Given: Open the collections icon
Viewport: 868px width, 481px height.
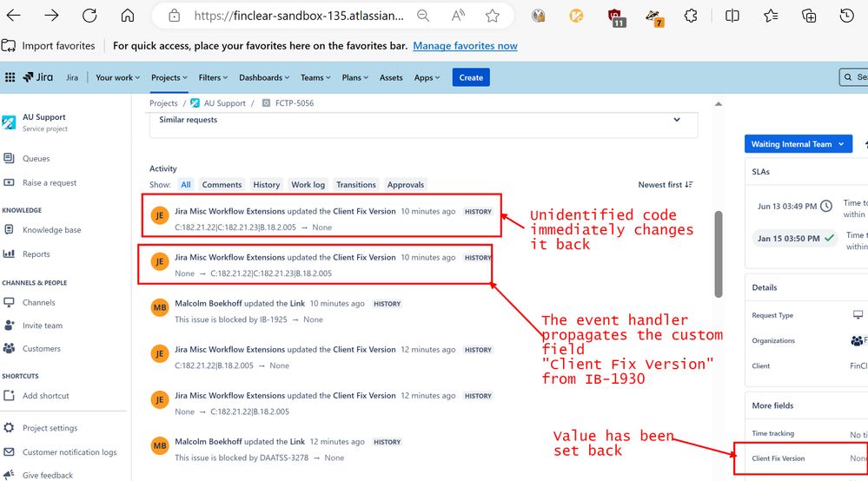Looking at the screenshot, I should (809, 16).
